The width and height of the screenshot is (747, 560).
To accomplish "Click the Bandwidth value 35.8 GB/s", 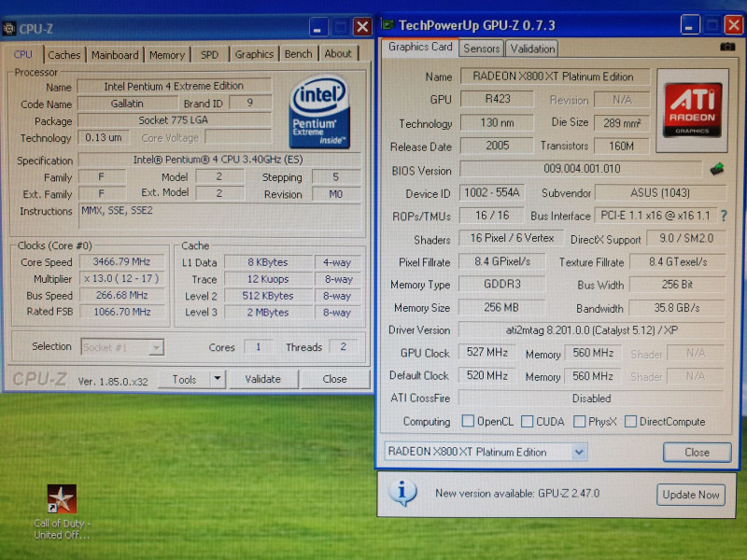I will click(676, 308).
